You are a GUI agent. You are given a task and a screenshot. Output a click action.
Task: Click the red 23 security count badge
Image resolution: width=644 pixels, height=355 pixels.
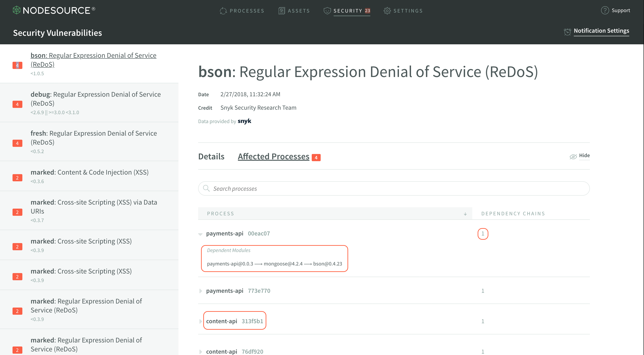(367, 11)
